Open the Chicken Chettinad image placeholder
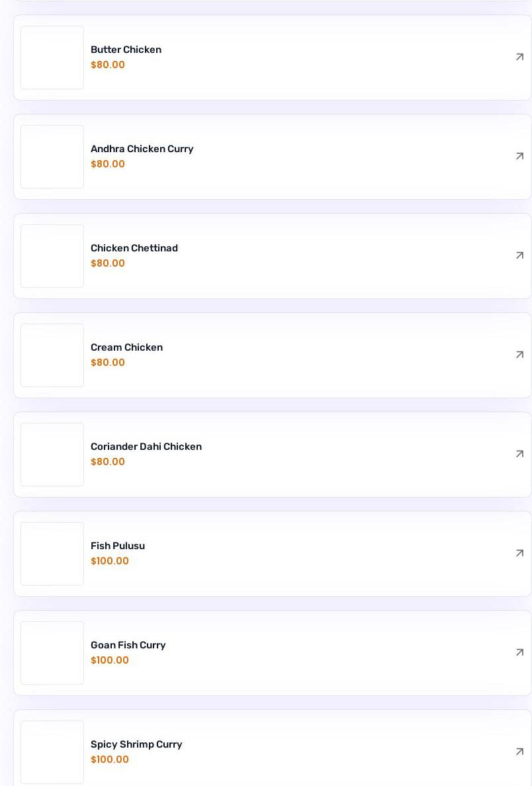Viewport: 532px width, 786px height. pos(52,256)
